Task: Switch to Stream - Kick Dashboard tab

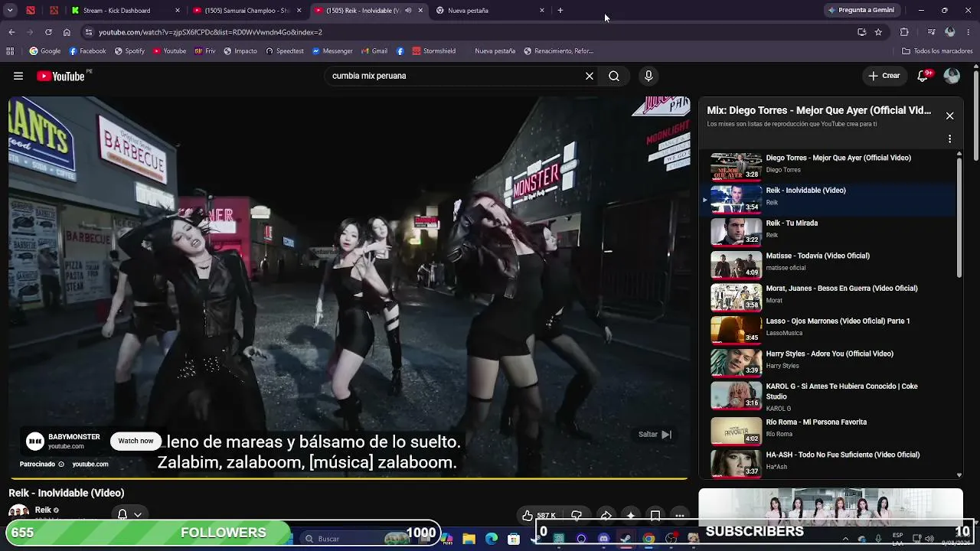Action: point(126,11)
